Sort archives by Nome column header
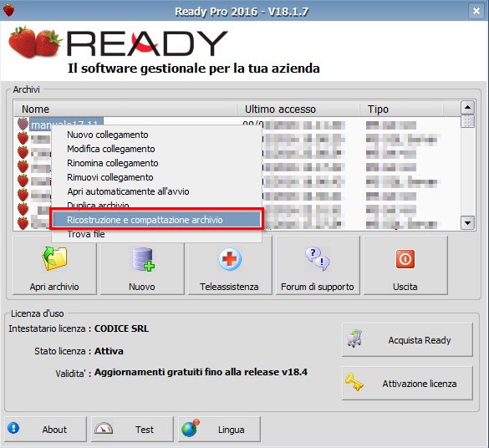Image resolution: width=489 pixels, height=448 pixels. click(x=125, y=109)
